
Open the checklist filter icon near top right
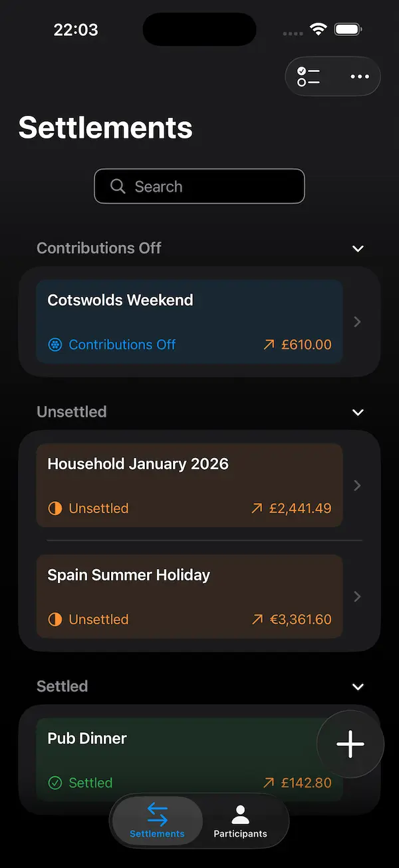coord(307,76)
